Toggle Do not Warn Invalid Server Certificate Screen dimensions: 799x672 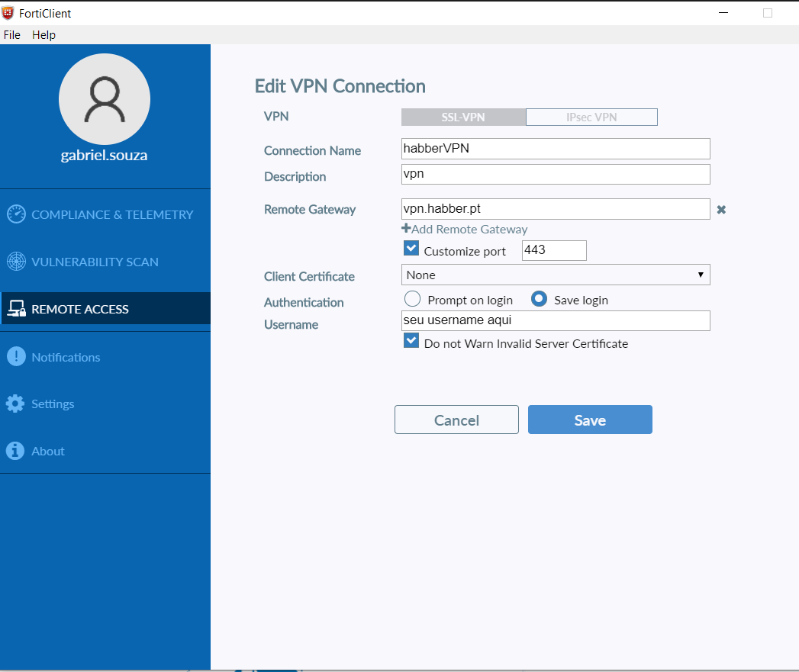411,340
